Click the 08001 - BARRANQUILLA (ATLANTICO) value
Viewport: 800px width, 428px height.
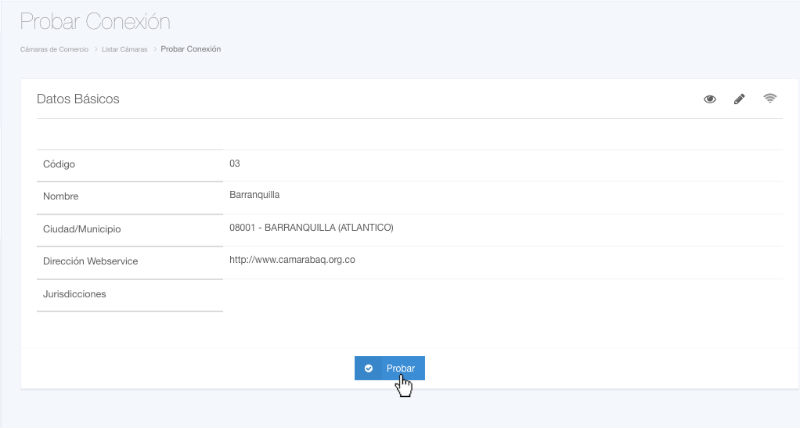click(311, 228)
